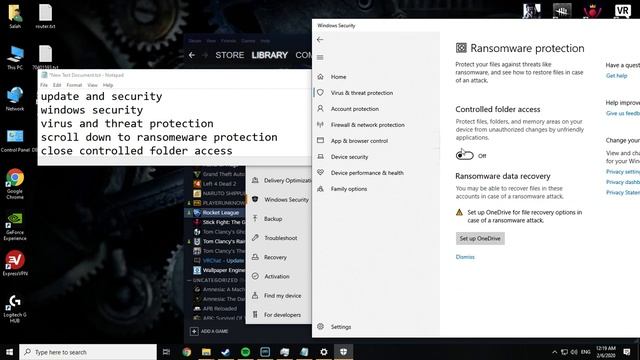Click the settings gear icon in sidebar
640x360 pixels.
(320, 327)
